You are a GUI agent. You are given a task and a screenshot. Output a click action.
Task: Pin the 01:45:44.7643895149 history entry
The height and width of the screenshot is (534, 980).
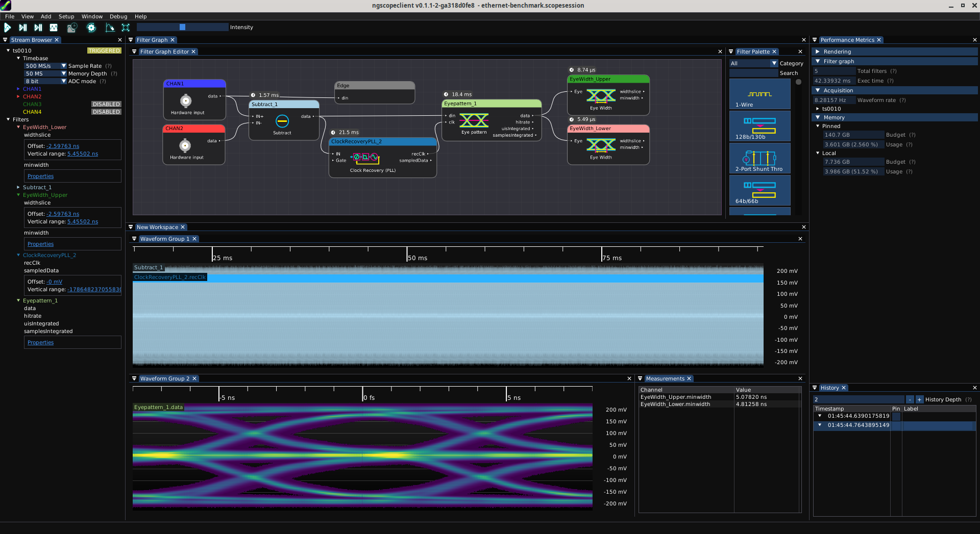tap(896, 425)
